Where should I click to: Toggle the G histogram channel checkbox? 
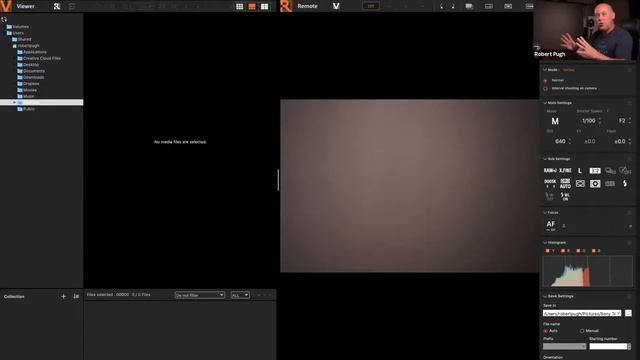(578, 251)
